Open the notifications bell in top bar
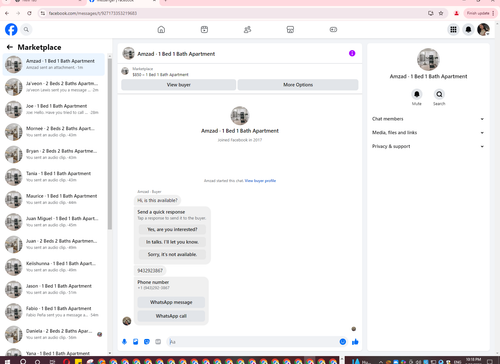The width and height of the screenshot is (500, 364). click(x=468, y=30)
